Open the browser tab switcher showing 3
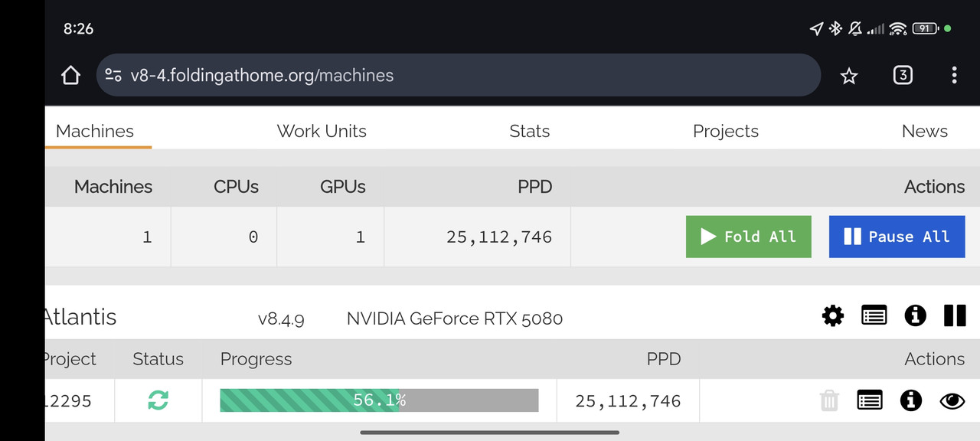The image size is (980, 441). (x=903, y=75)
